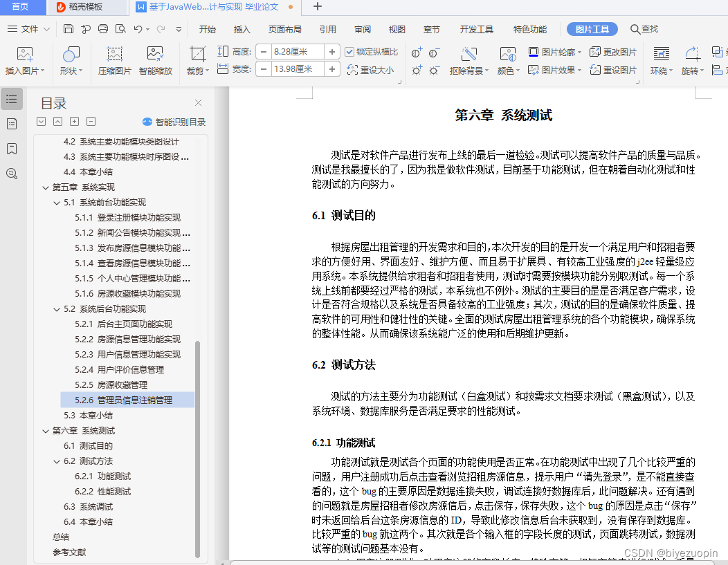Click the Undo arrow icon

(x=138, y=29)
